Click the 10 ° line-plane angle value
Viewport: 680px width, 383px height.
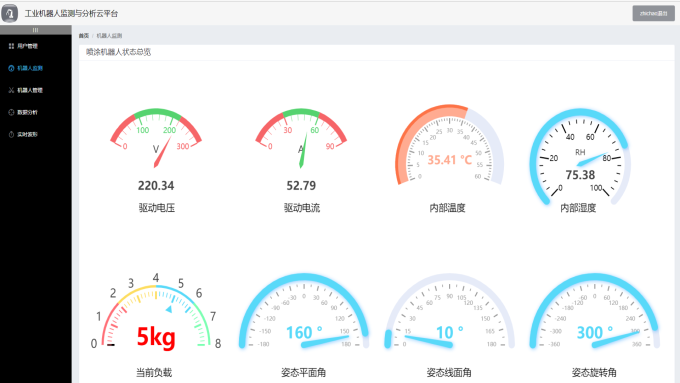pyautogui.click(x=450, y=333)
